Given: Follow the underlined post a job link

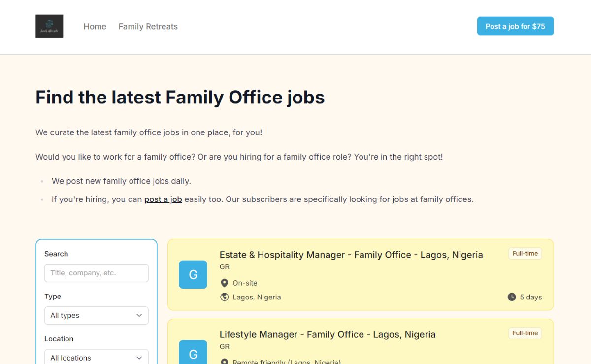Looking at the screenshot, I should coord(163,199).
